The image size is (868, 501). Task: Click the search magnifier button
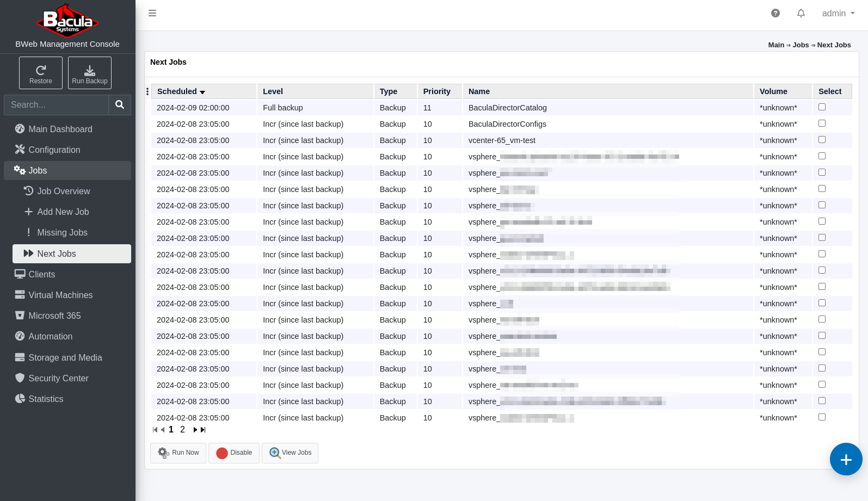(120, 104)
